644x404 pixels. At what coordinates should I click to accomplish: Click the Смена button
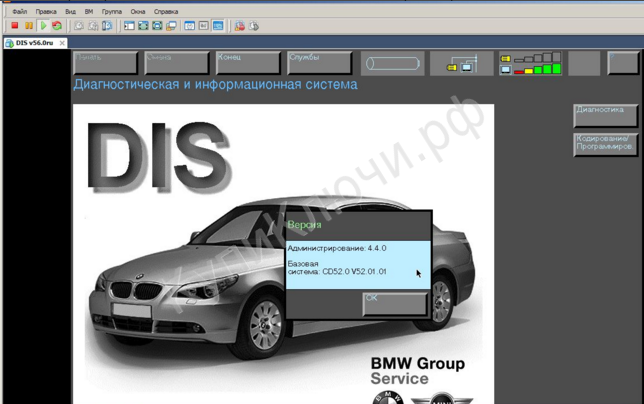point(177,63)
